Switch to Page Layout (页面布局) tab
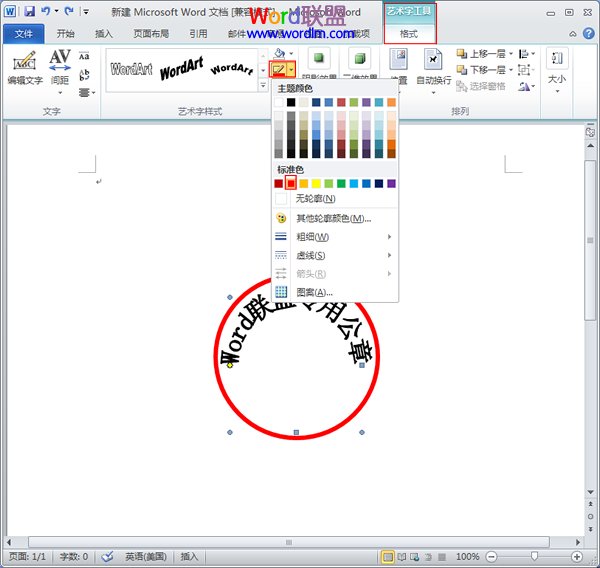Image resolution: width=600 pixels, height=568 pixels. (x=151, y=34)
